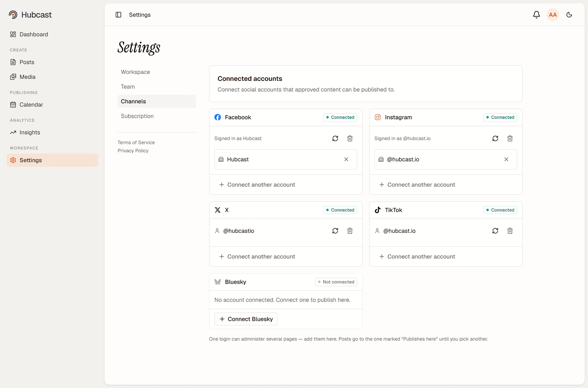The image size is (588, 388).
Task: Click the TikTok @hubcast.io account name
Action: [x=399, y=231]
